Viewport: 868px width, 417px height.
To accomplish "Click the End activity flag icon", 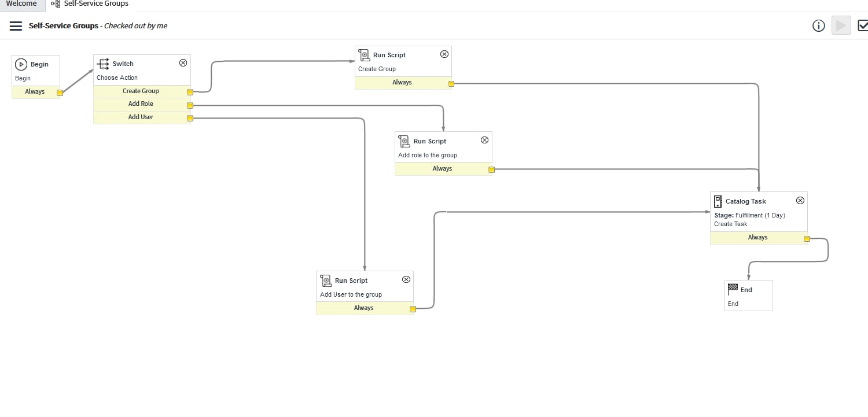I will pos(733,289).
